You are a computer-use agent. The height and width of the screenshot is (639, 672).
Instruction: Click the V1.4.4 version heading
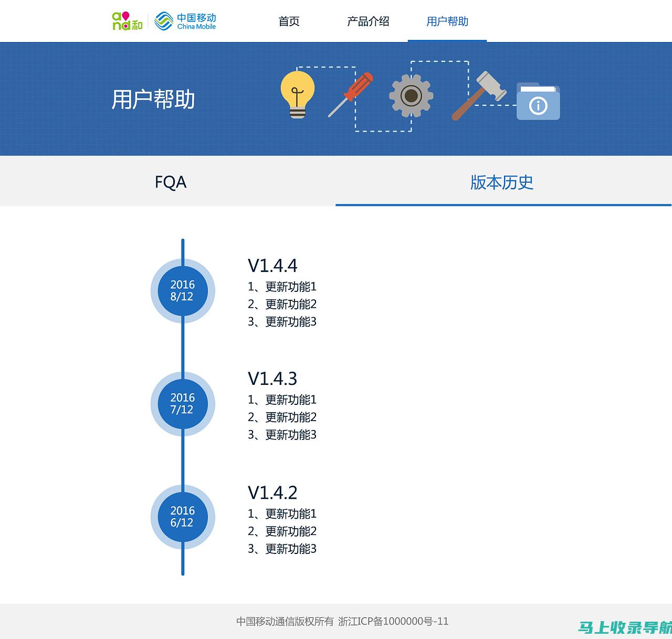272,266
